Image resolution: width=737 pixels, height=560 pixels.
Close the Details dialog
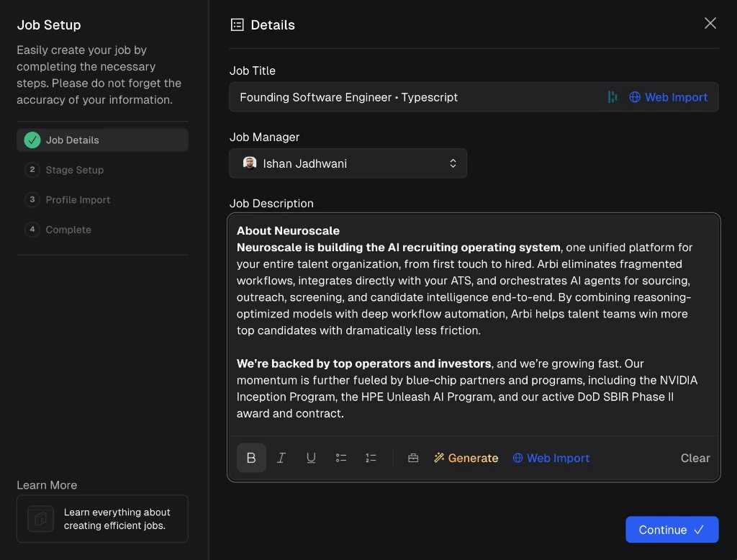click(710, 23)
